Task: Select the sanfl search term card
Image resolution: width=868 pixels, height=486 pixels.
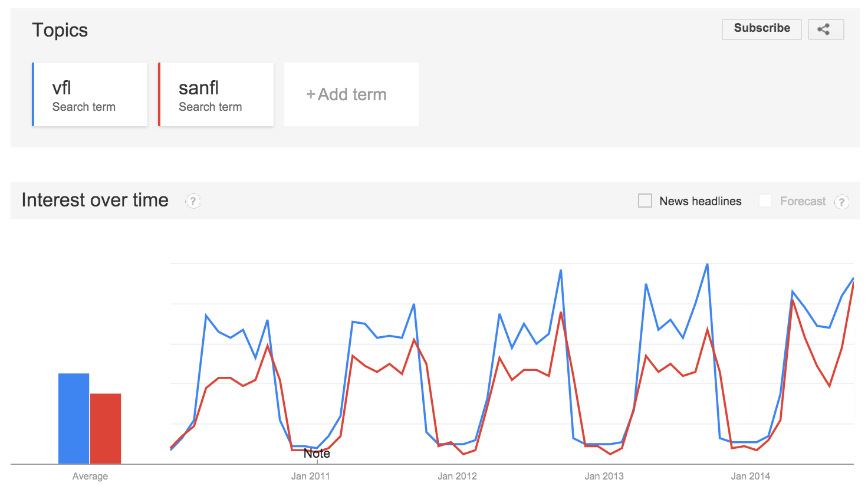Action: pyautogui.click(x=216, y=94)
